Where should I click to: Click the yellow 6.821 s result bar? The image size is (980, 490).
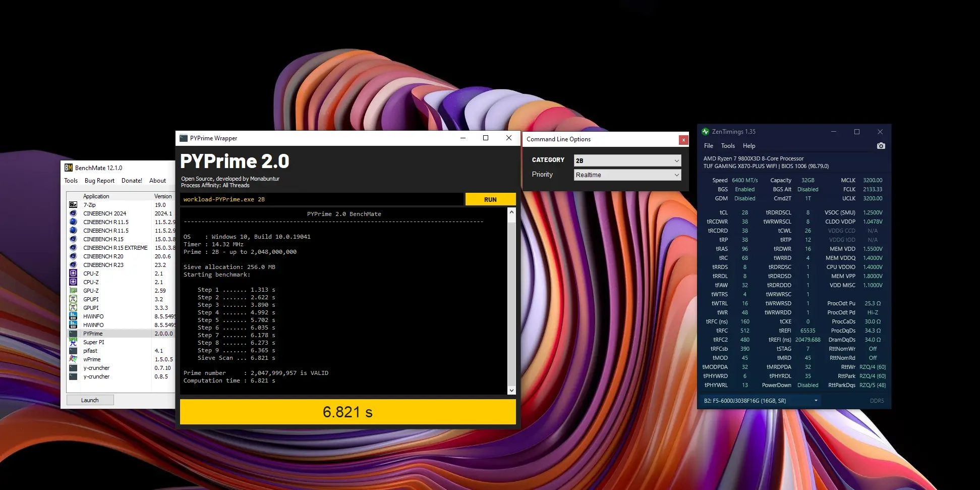pyautogui.click(x=348, y=412)
